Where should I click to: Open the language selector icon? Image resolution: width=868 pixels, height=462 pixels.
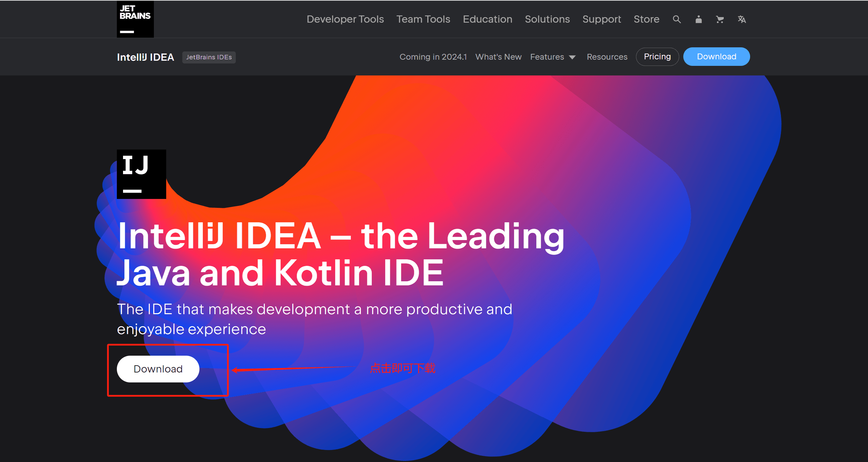pyautogui.click(x=742, y=20)
